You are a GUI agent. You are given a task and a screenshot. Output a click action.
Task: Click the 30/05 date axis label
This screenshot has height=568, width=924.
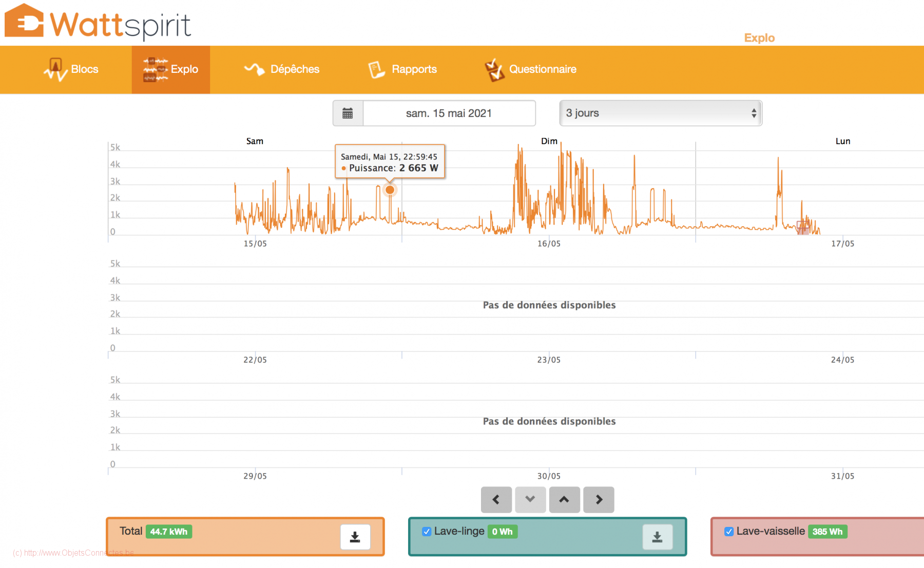pyautogui.click(x=549, y=476)
